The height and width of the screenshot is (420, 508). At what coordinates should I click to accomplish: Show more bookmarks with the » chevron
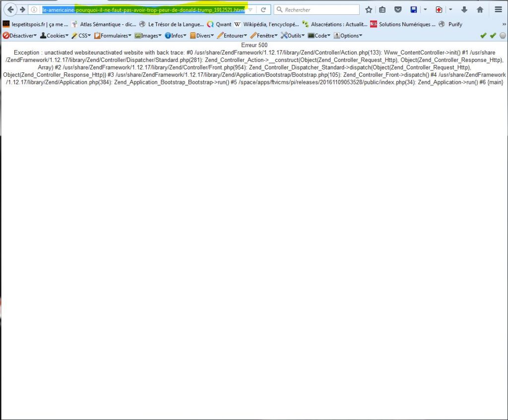(504, 24)
